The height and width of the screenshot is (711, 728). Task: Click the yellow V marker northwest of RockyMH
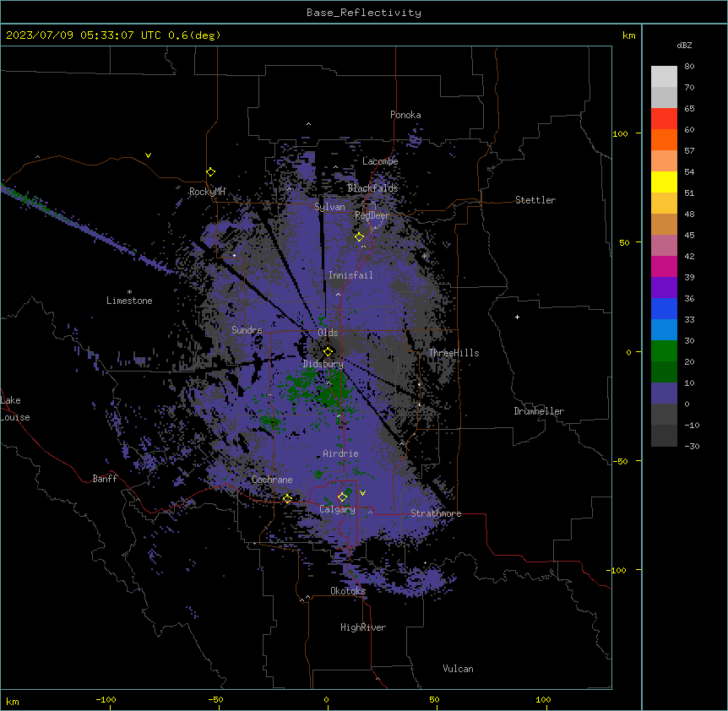[x=148, y=155]
